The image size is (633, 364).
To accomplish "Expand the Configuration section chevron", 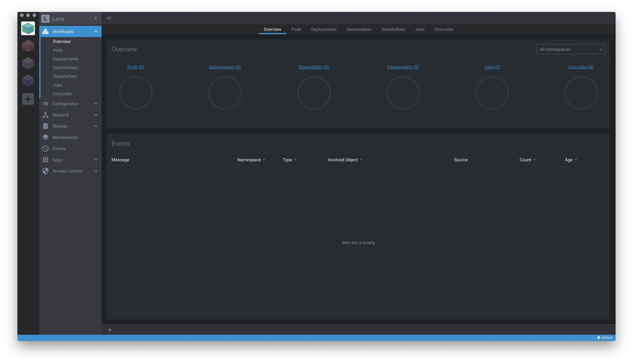I will pyautogui.click(x=96, y=104).
